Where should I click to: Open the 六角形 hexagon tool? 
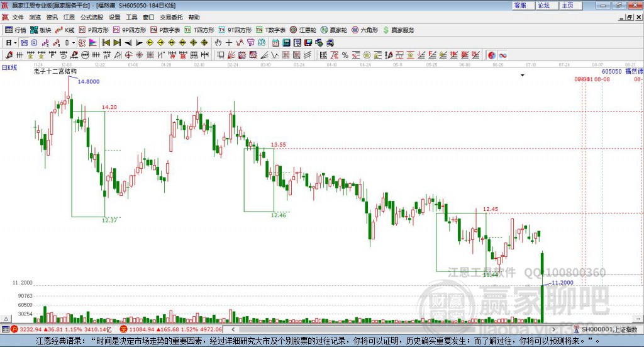coord(365,30)
